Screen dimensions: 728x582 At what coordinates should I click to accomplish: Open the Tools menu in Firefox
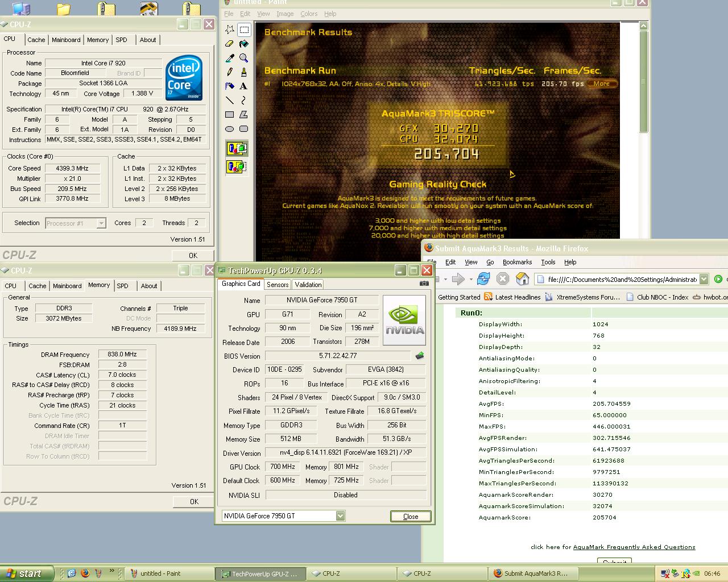(x=548, y=262)
